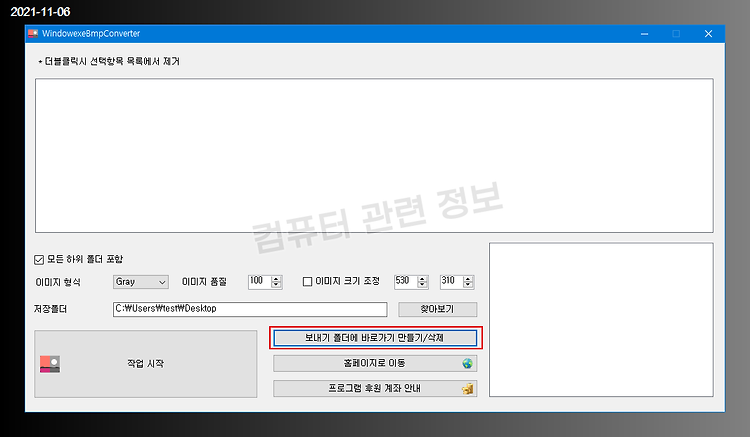This screenshot has width=750, height=437.
Task: Increase the 530 width value with up arrow
Action: point(422,279)
